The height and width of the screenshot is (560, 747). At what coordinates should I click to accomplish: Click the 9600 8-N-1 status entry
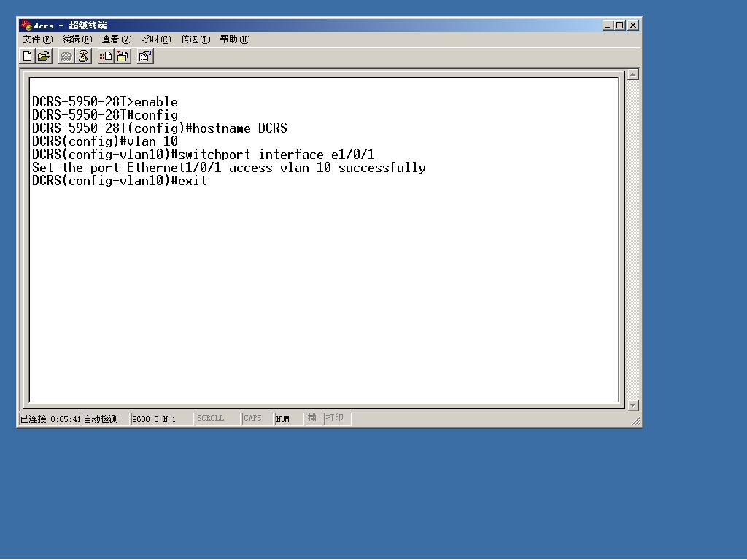(161, 419)
